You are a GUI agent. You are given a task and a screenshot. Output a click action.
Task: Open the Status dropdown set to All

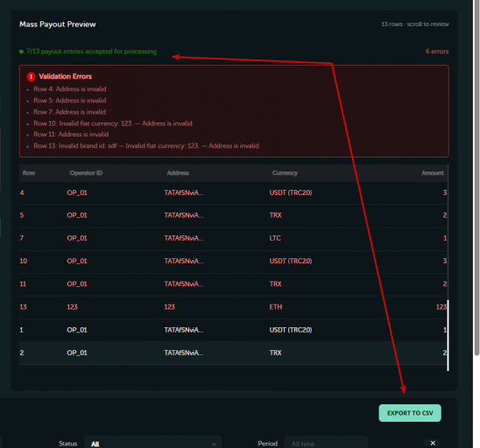pyautogui.click(x=152, y=444)
